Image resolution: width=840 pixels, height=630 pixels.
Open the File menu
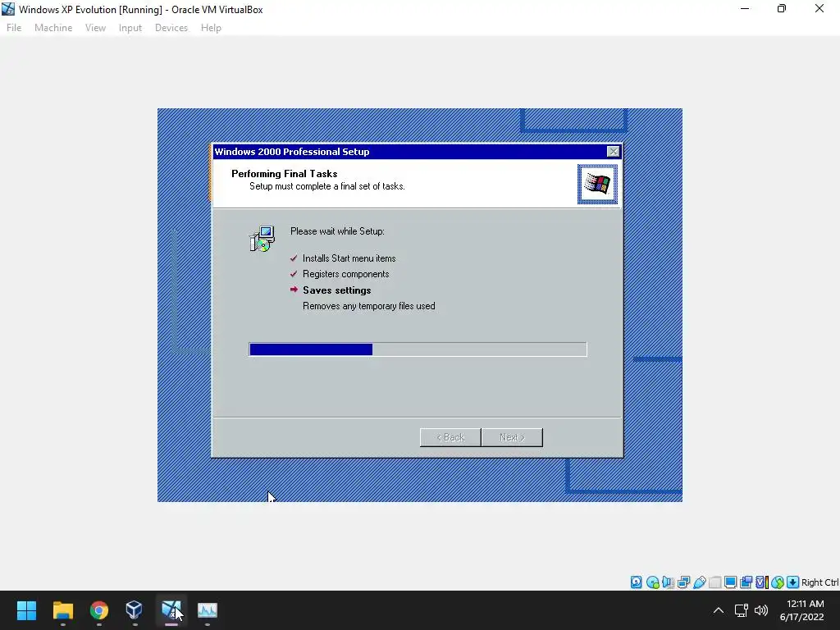point(14,28)
